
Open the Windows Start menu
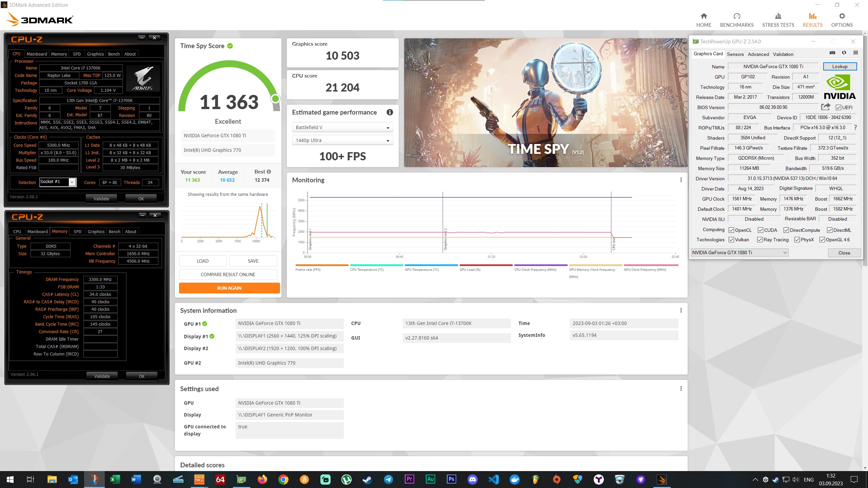click(x=10, y=480)
